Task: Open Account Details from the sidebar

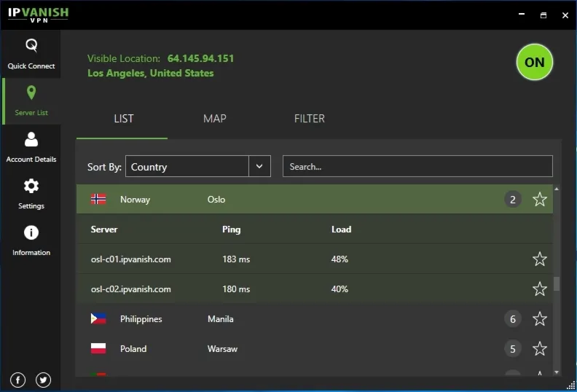Action: (31, 148)
